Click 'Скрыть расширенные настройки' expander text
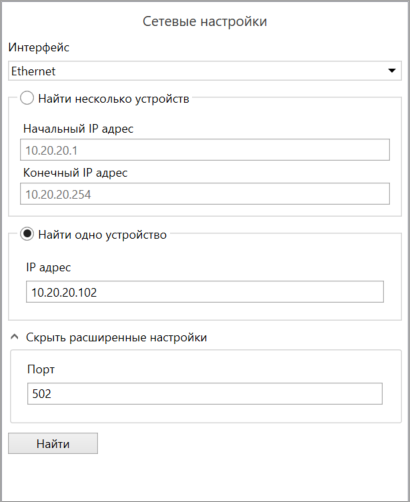This screenshot has width=410, height=502. click(x=116, y=337)
